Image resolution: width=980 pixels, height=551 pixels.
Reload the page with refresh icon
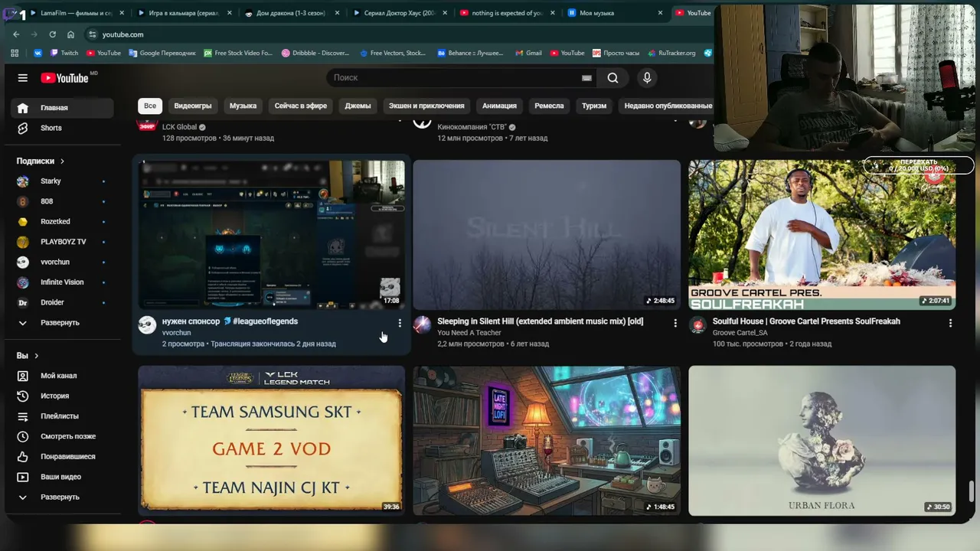(52, 34)
